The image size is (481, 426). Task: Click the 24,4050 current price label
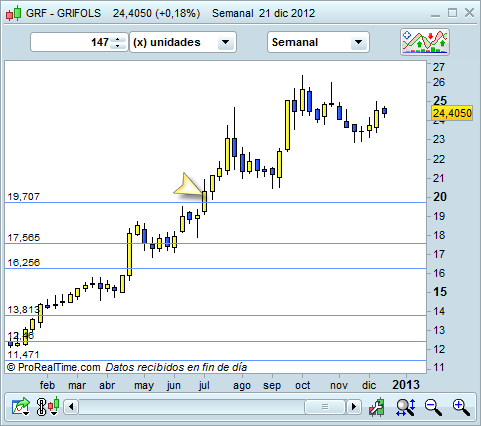(452, 113)
